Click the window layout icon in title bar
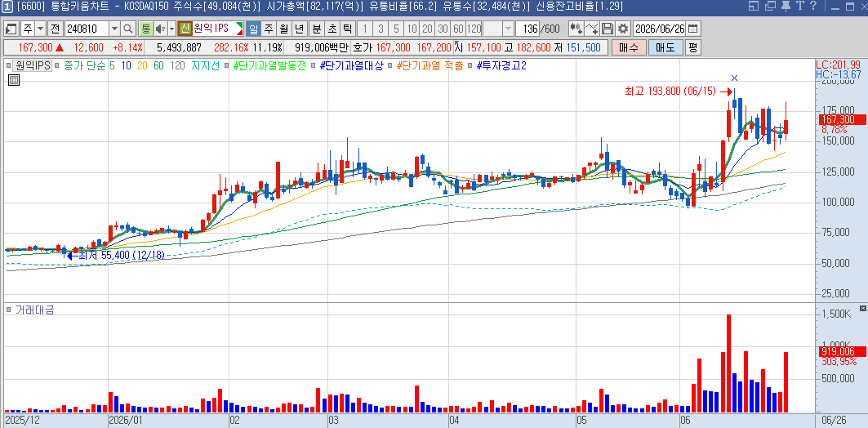This screenshot has width=868, height=428. 754,7
